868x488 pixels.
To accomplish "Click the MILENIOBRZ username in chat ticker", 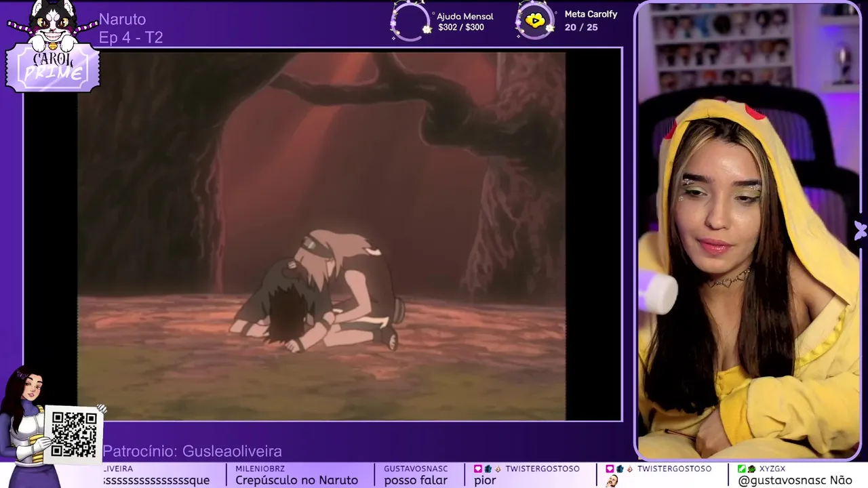I will point(260,469).
